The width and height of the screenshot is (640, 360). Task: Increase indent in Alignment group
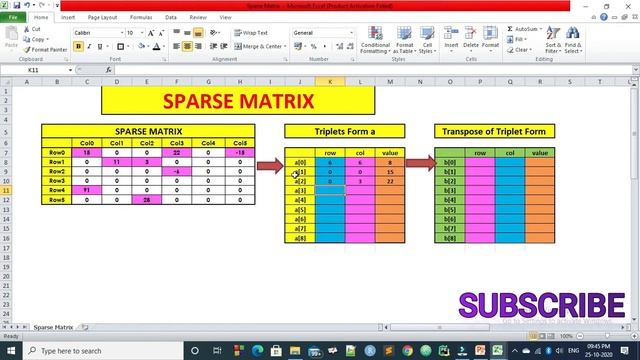tap(224, 46)
